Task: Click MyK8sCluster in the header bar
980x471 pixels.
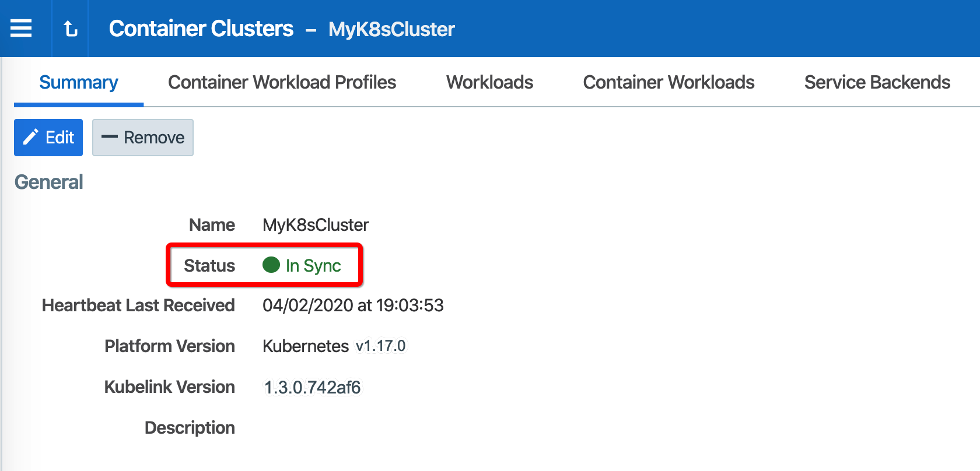Action: pyautogui.click(x=391, y=29)
